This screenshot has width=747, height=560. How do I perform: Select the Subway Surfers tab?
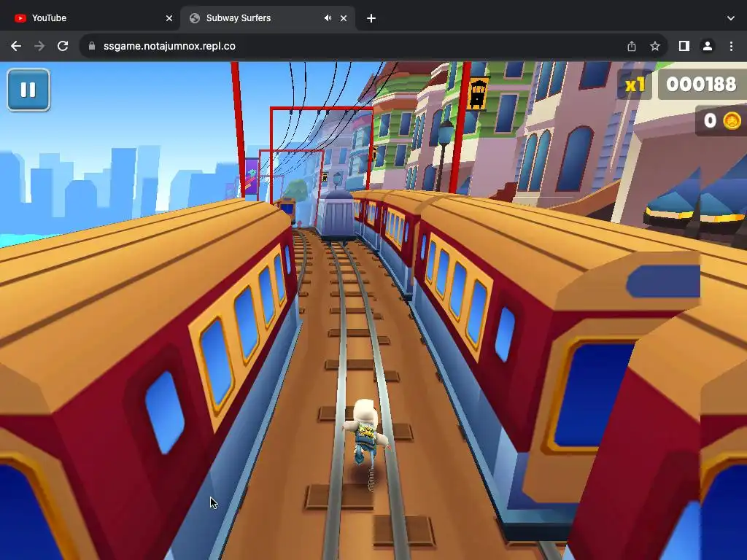pos(267,18)
